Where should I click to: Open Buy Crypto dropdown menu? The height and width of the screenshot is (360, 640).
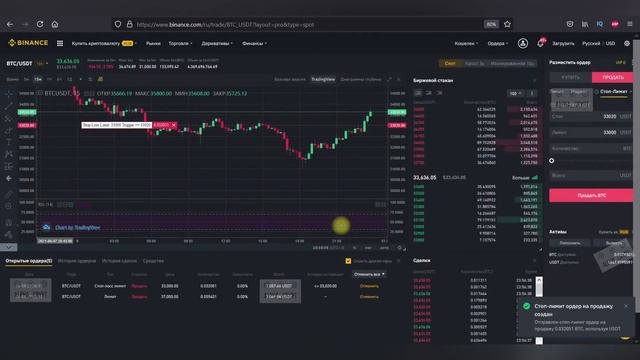(x=104, y=43)
